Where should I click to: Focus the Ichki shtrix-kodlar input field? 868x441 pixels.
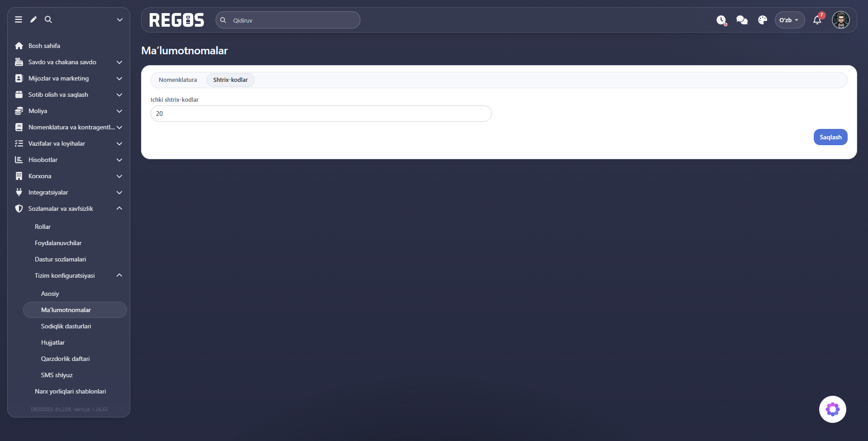point(321,114)
